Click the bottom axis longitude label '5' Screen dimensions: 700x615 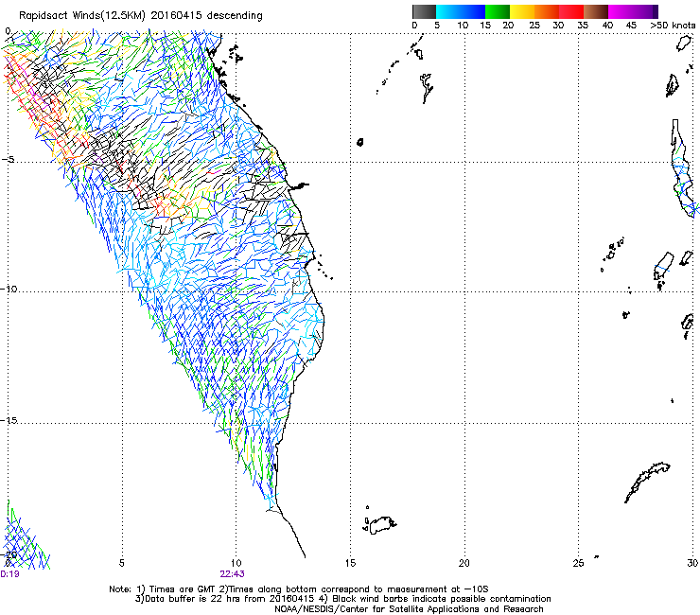coord(121,563)
